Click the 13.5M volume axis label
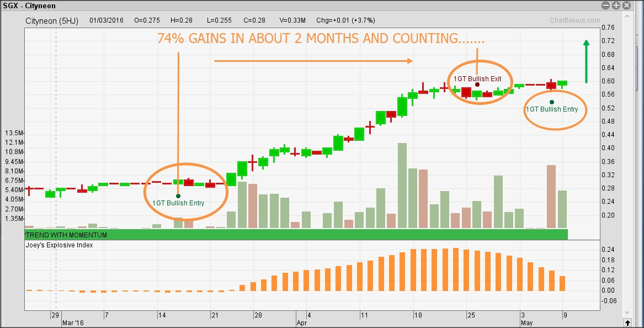Image resolution: width=644 pixels, height=328 pixels. (x=14, y=133)
